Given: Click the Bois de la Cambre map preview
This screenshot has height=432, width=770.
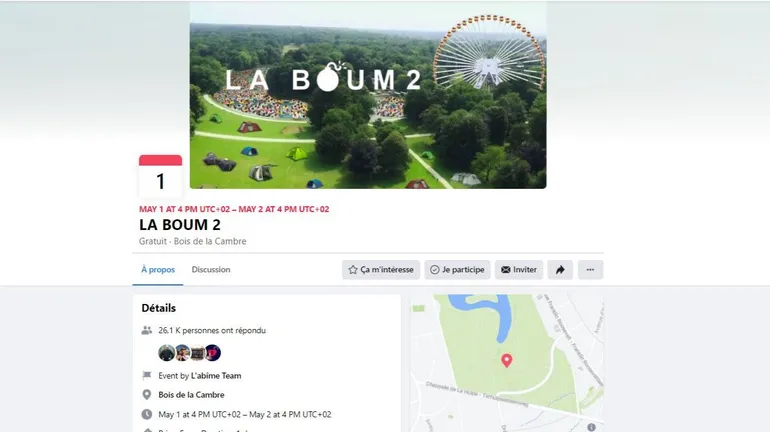Looking at the screenshot, I should [507, 363].
